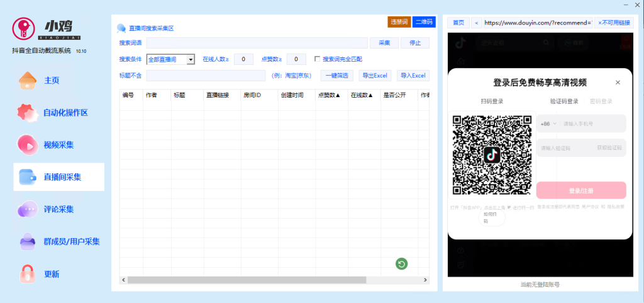Click the 获取验证码 link
Image resolution: width=644 pixels, height=303 pixels.
click(x=609, y=147)
